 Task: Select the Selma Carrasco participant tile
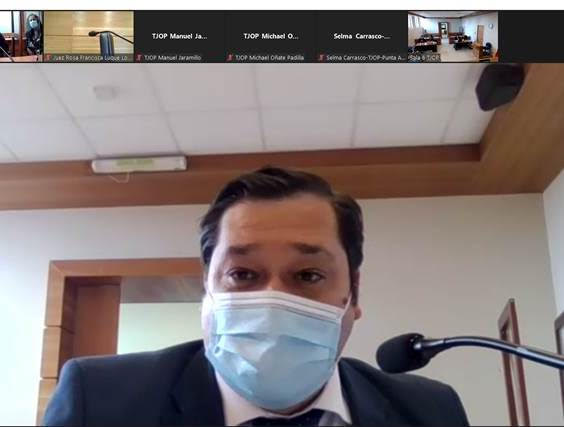(362, 36)
